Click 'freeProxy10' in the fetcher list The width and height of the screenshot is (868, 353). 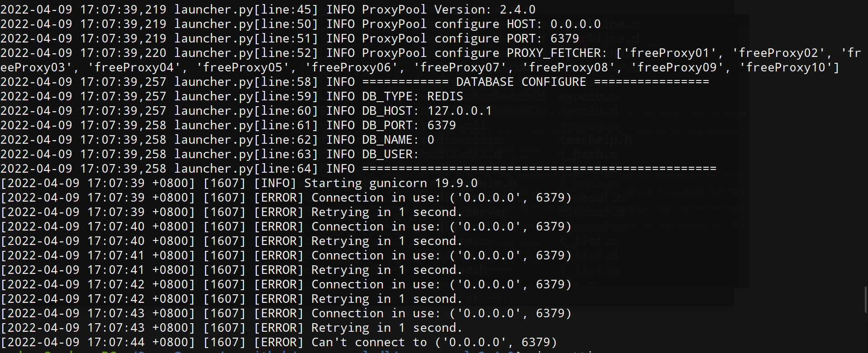coord(786,67)
